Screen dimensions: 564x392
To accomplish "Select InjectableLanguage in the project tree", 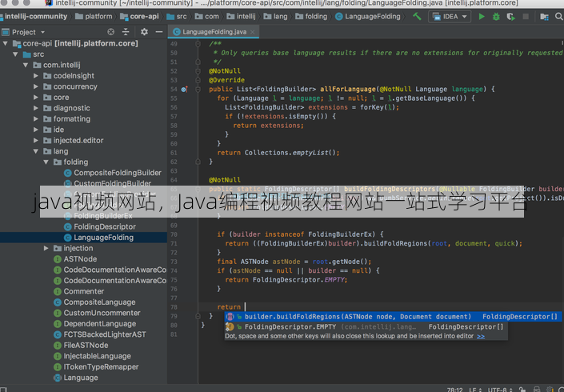I will pos(93,356).
